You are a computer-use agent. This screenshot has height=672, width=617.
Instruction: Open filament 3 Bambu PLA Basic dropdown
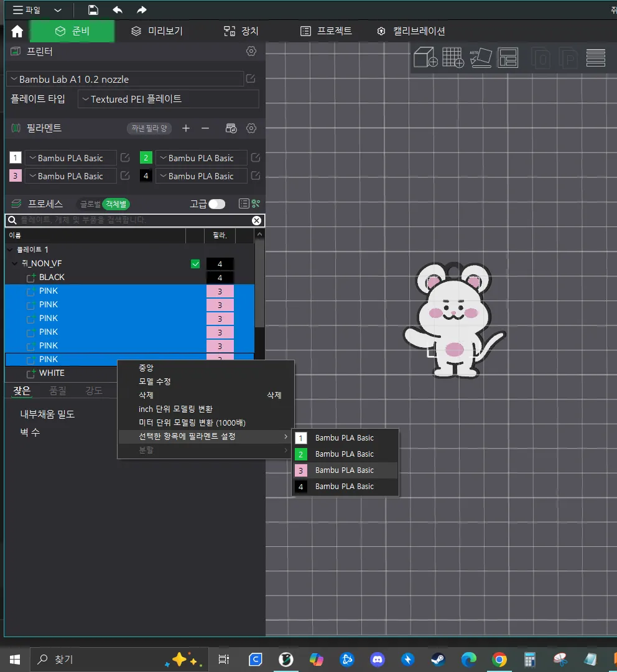pos(71,176)
